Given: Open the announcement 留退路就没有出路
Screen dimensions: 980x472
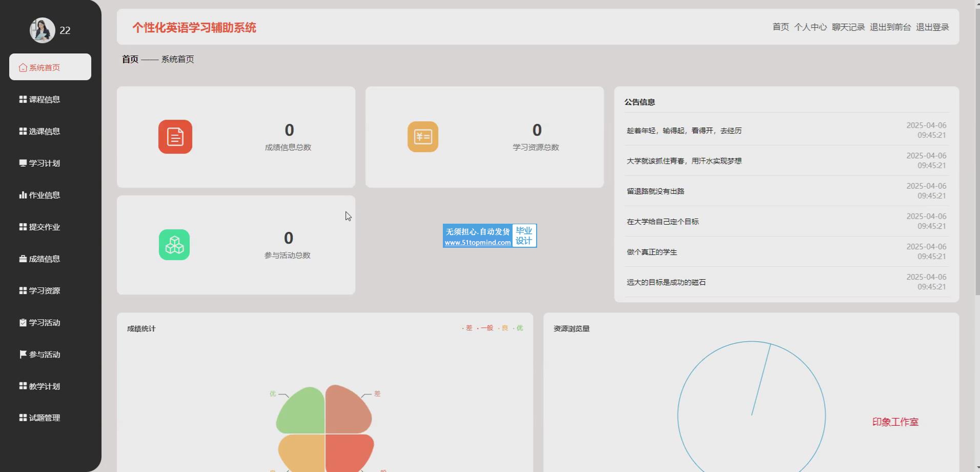Looking at the screenshot, I should (655, 191).
